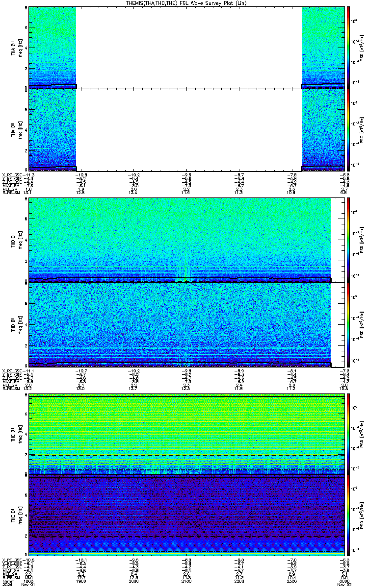Click inside the THE B-perpendicular spectrogram panel
The image size is (368, 588).
[187, 435]
